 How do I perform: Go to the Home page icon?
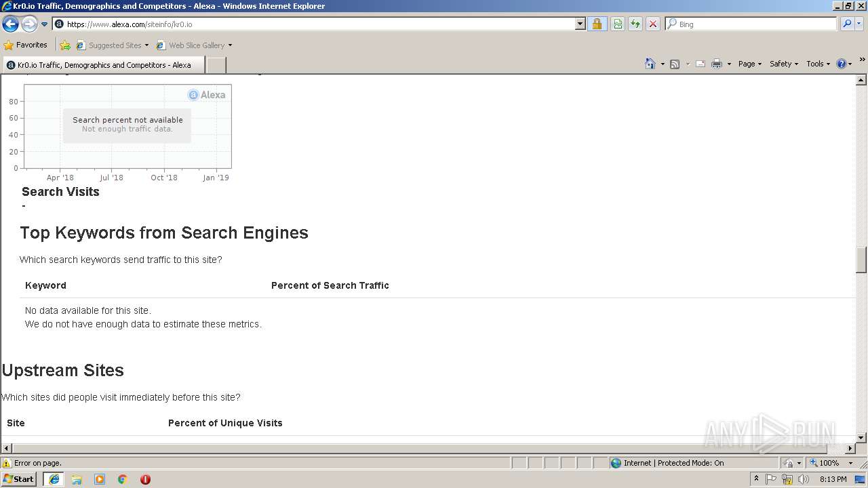tap(650, 64)
